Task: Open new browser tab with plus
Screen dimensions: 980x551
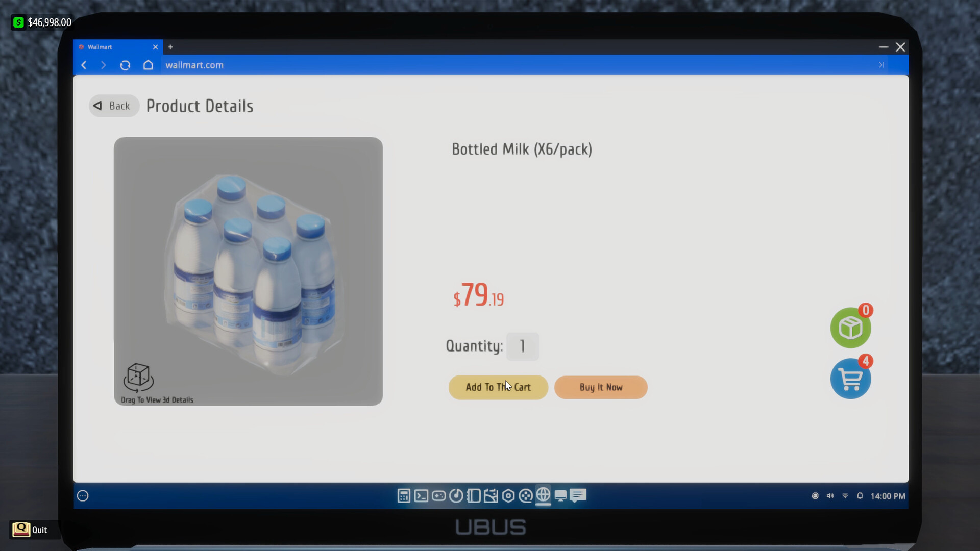Action: tap(170, 46)
